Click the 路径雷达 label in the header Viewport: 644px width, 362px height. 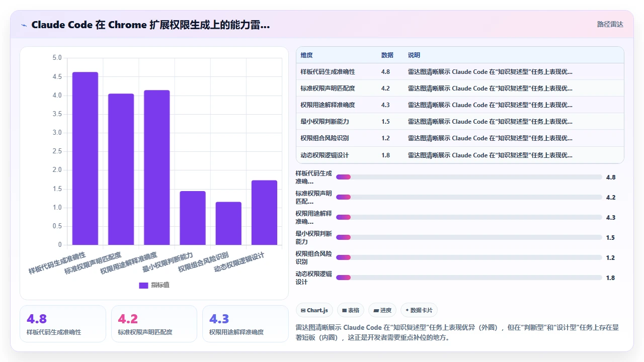click(610, 24)
